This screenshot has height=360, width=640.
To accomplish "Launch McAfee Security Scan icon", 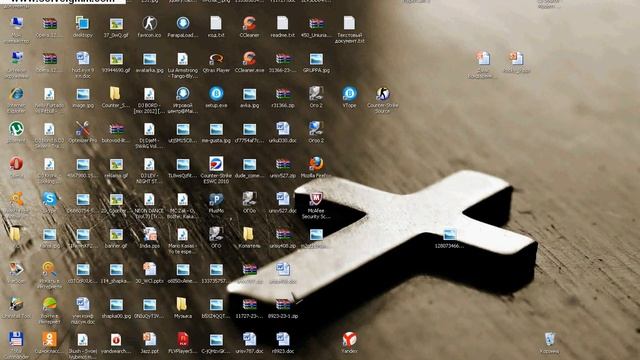I will [316, 199].
